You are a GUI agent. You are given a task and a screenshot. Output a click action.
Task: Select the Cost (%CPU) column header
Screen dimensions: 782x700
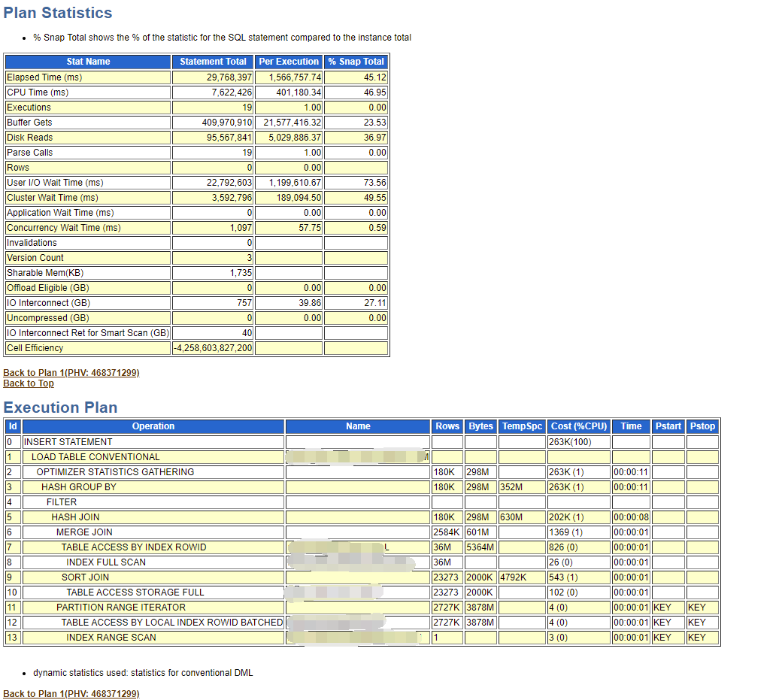point(579,426)
